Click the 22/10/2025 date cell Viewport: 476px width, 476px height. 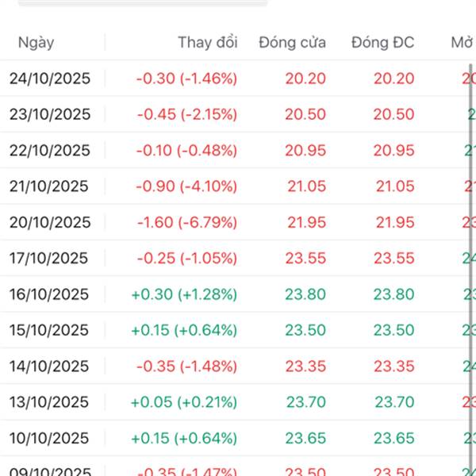(x=50, y=150)
